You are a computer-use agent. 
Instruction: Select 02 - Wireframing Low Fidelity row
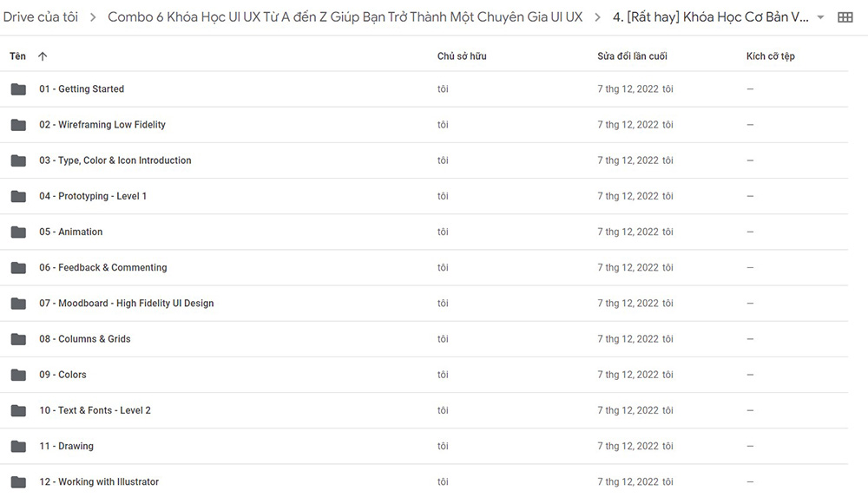pyautogui.click(x=424, y=125)
